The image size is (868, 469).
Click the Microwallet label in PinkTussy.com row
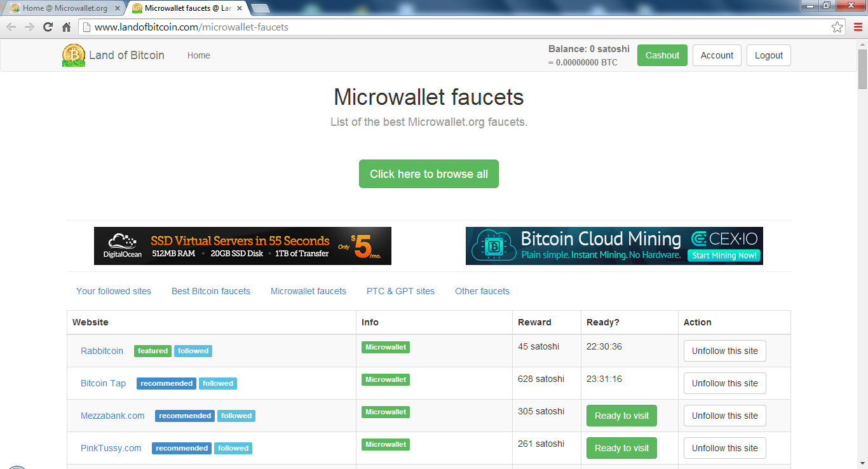(x=386, y=444)
